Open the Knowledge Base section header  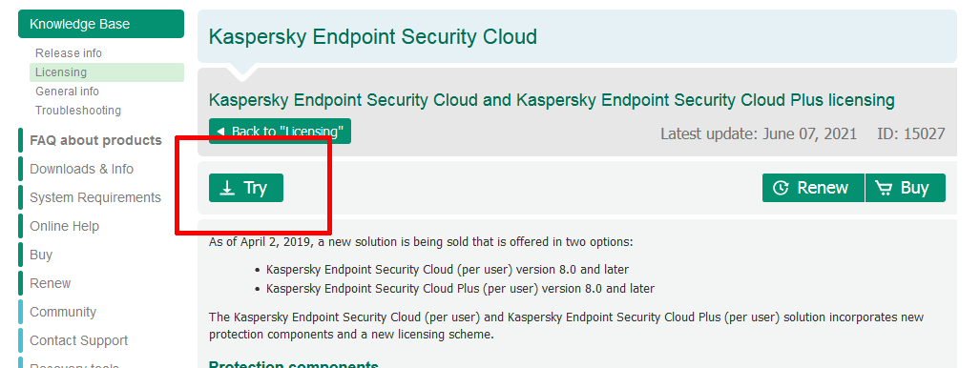(101, 24)
